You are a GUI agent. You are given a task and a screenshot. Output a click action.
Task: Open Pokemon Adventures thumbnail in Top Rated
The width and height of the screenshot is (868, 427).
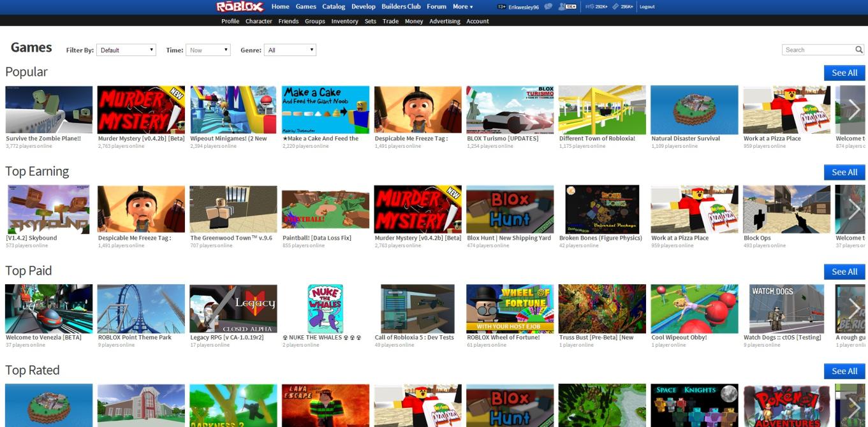[786, 405]
